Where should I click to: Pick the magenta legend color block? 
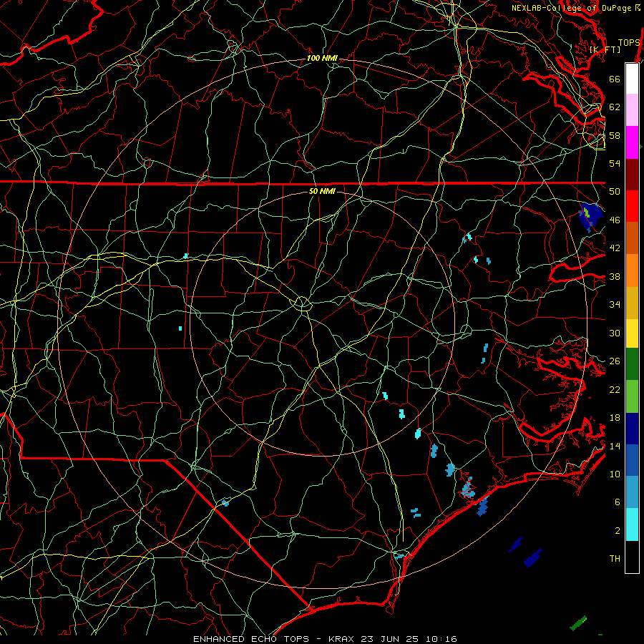(632, 142)
